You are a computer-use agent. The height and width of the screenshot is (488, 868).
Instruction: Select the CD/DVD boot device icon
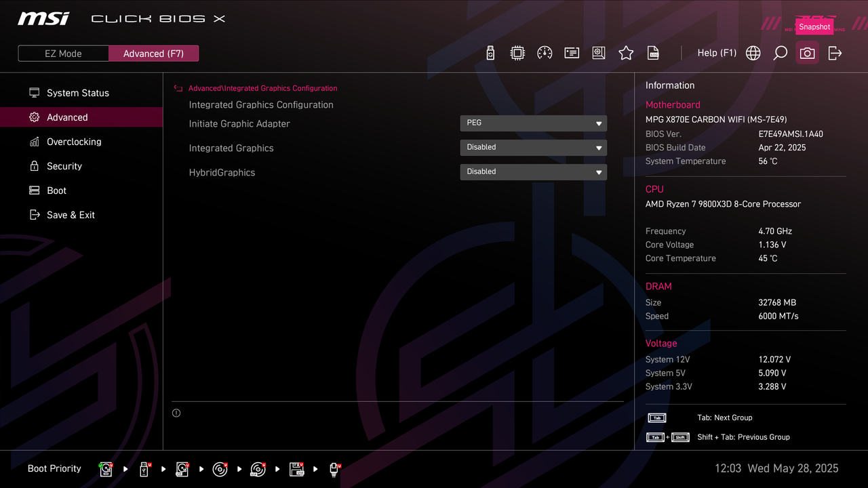point(220,469)
